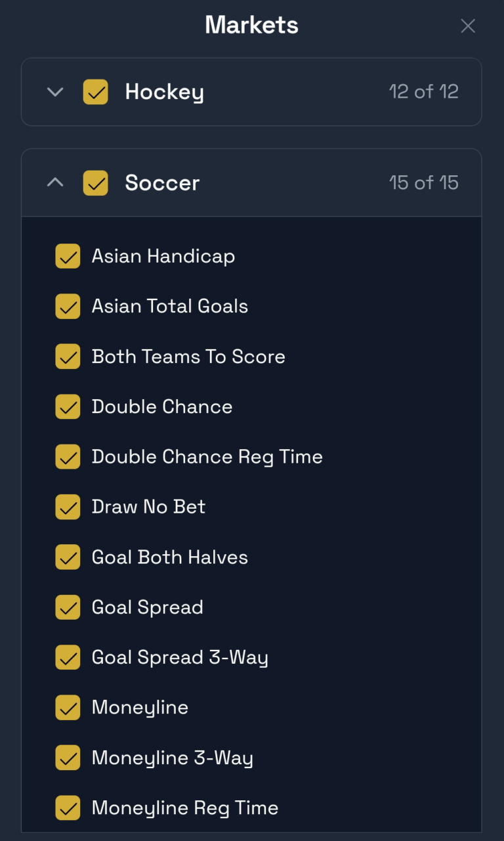This screenshot has width=504, height=841.
Task: Uncheck the Moneyline market checkbox
Action: click(68, 708)
